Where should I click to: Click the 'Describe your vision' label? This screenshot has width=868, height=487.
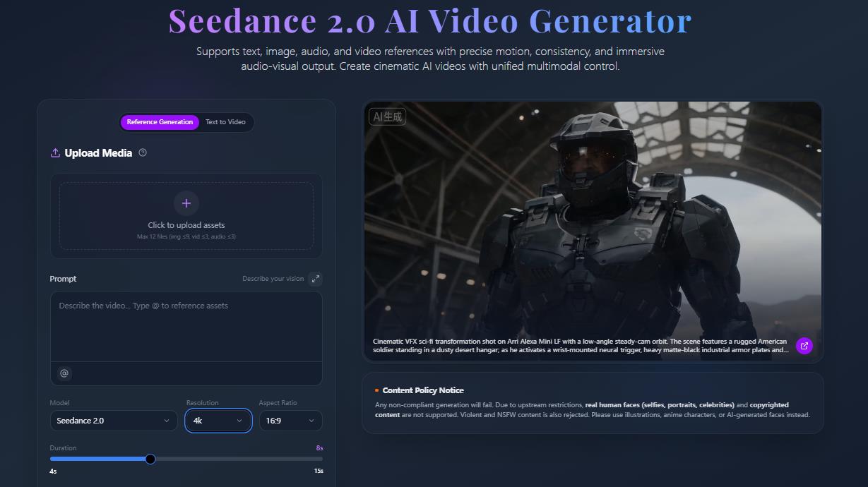click(x=273, y=279)
